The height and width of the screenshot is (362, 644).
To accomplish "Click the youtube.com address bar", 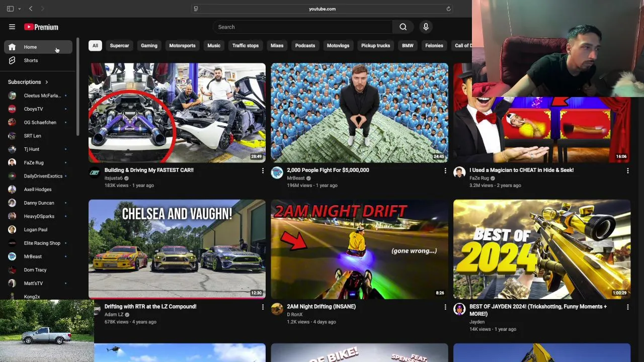I will click(322, 9).
